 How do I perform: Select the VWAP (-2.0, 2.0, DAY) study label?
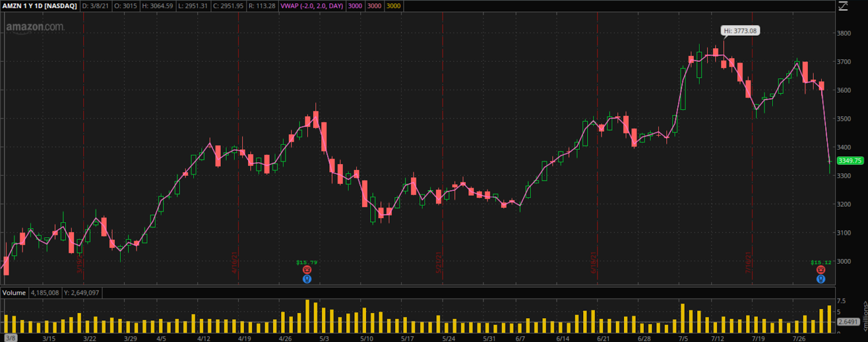[312, 6]
